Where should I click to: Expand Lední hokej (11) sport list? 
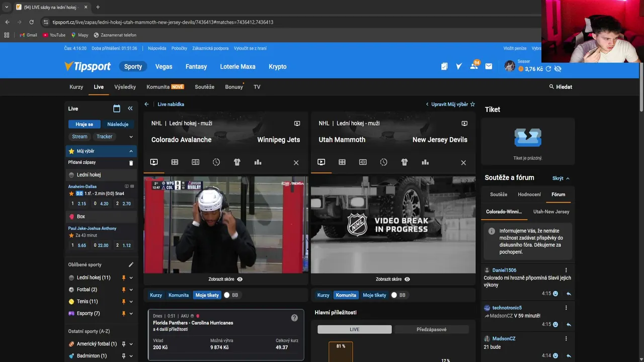pyautogui.click(x=131, y=278)
